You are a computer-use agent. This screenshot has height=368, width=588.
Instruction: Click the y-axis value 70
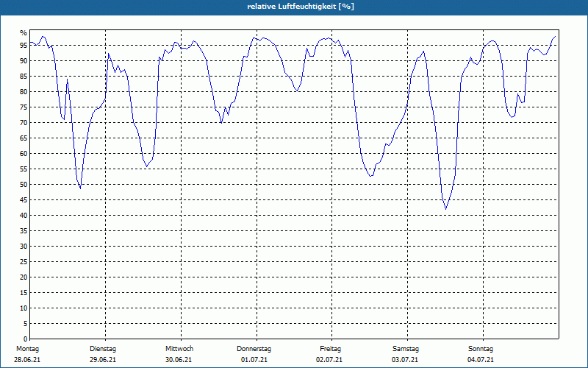coord(24,123)
